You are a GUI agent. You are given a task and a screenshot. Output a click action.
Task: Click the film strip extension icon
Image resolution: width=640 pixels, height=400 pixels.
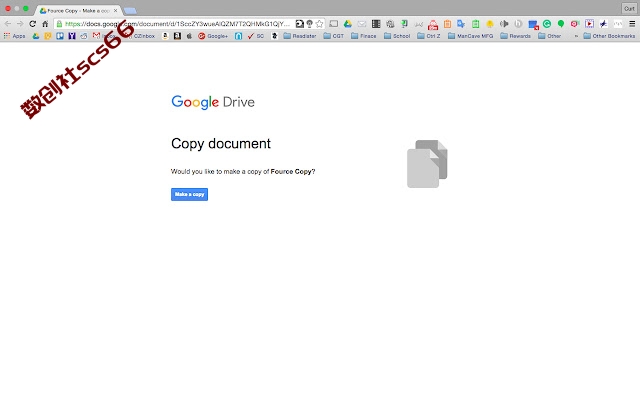[x=376, y=24]
